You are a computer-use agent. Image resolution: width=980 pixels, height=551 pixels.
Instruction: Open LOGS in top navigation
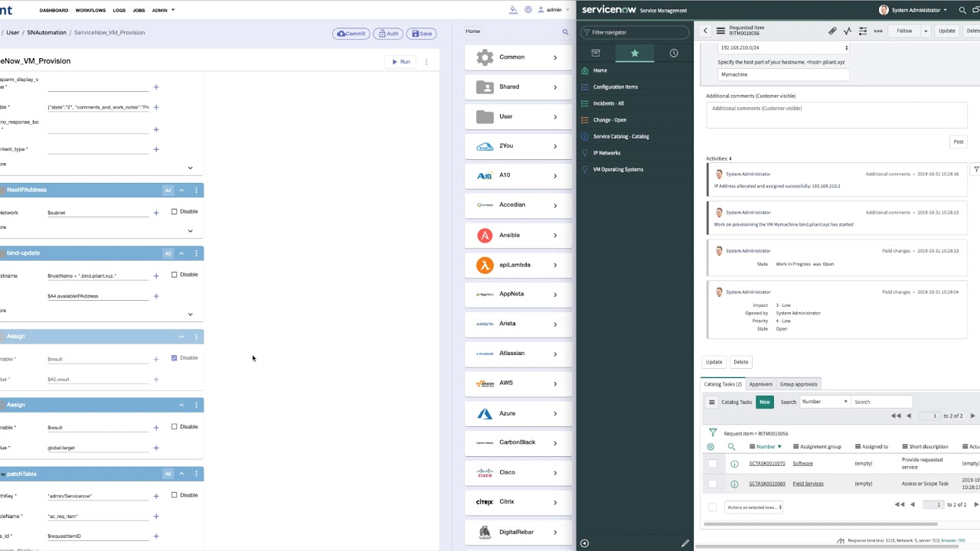pos(119,11)
